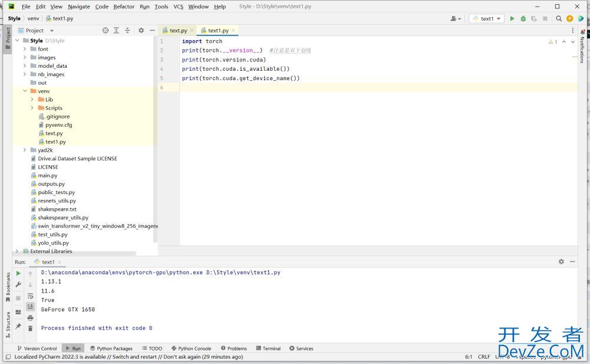Toggle scroll to end in Run output

pyautogui.click(x=31, y=307)
